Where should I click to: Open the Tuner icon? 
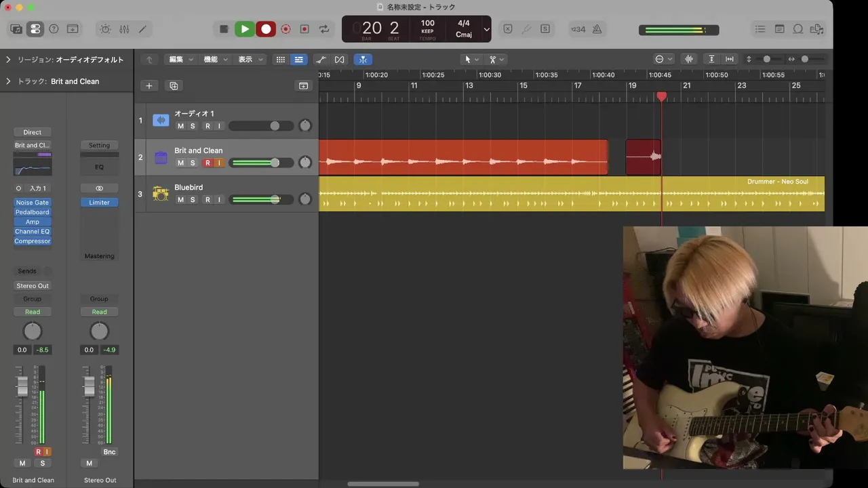tap(526, 29)
